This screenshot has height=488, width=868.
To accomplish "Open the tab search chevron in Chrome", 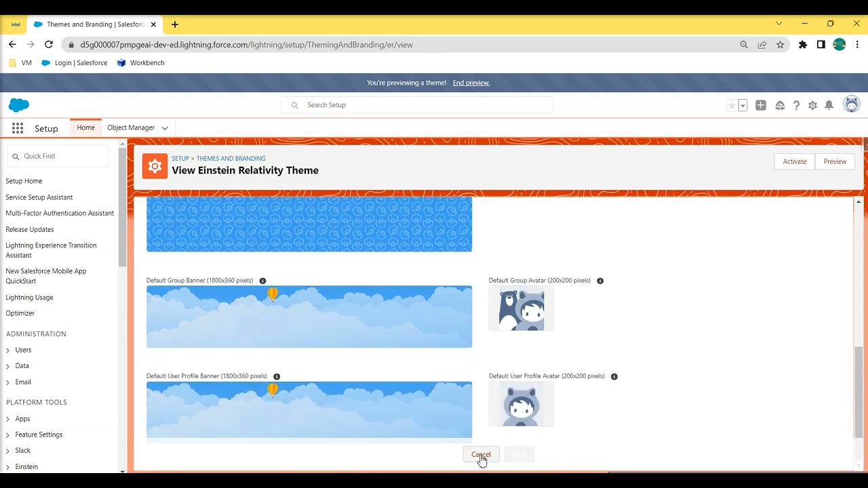I will (x=778, y=24).
